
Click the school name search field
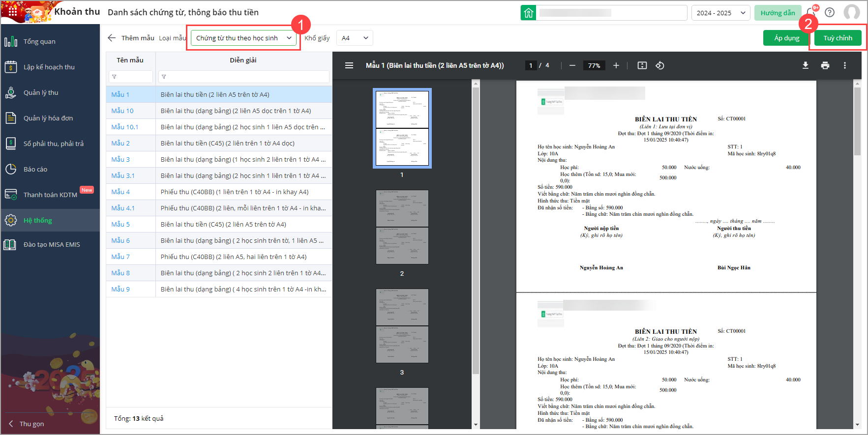(612, 13)
